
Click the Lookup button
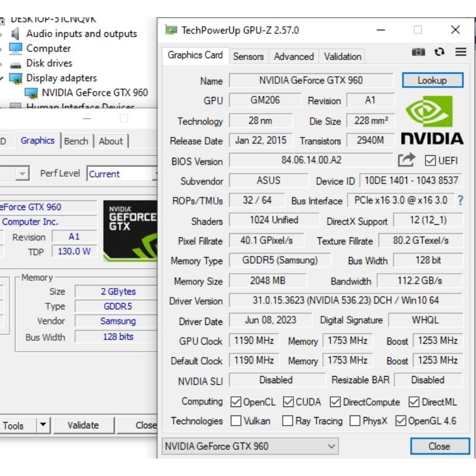pyautogui.click(x=432, y=80)
